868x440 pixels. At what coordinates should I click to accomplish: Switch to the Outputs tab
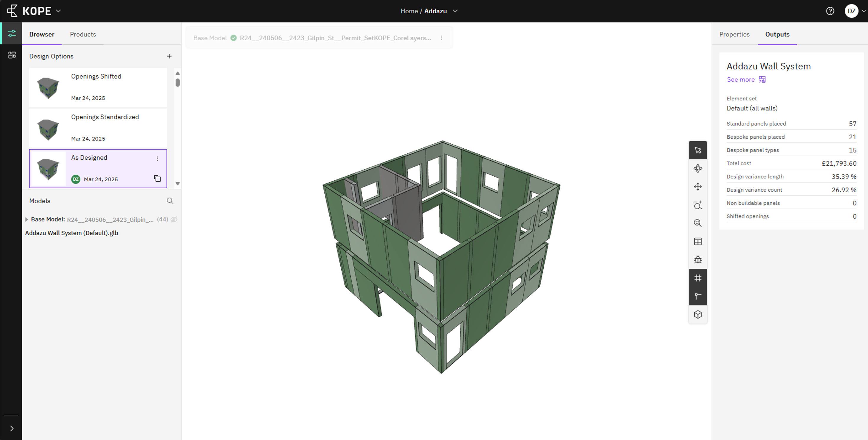point(777,34)
